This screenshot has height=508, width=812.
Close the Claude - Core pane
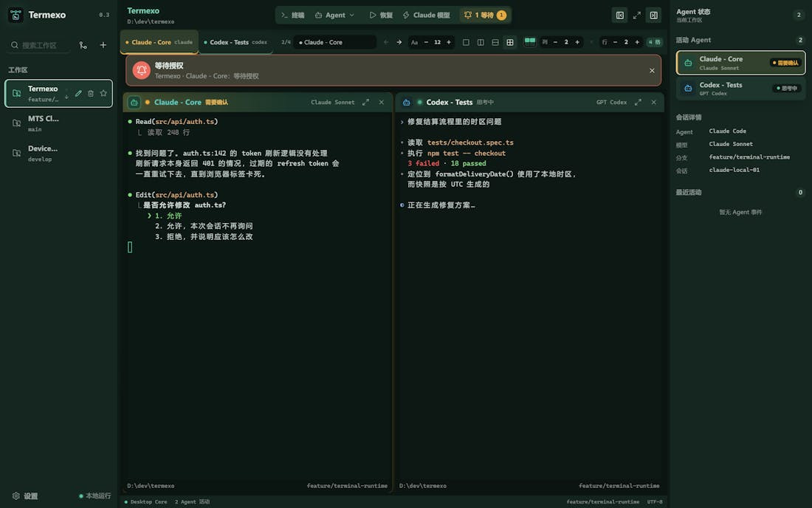(382, 103)
